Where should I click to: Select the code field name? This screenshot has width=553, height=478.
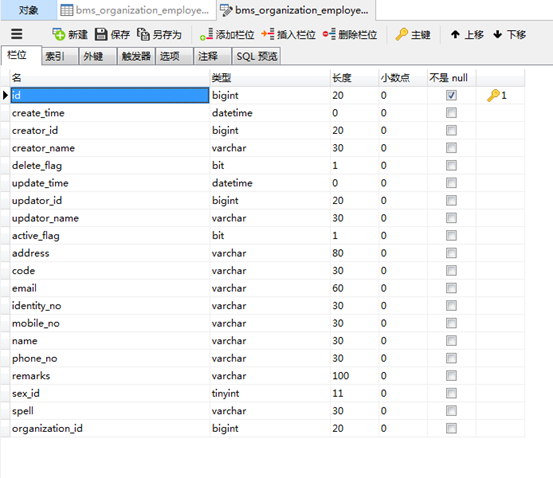[110, 271]
